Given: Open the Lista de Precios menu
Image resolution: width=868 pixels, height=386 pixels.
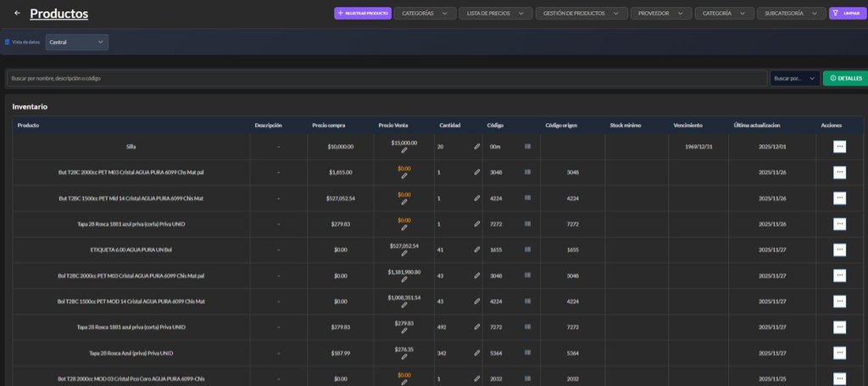Looking at the screenshot, I should [x=495, y=14].
